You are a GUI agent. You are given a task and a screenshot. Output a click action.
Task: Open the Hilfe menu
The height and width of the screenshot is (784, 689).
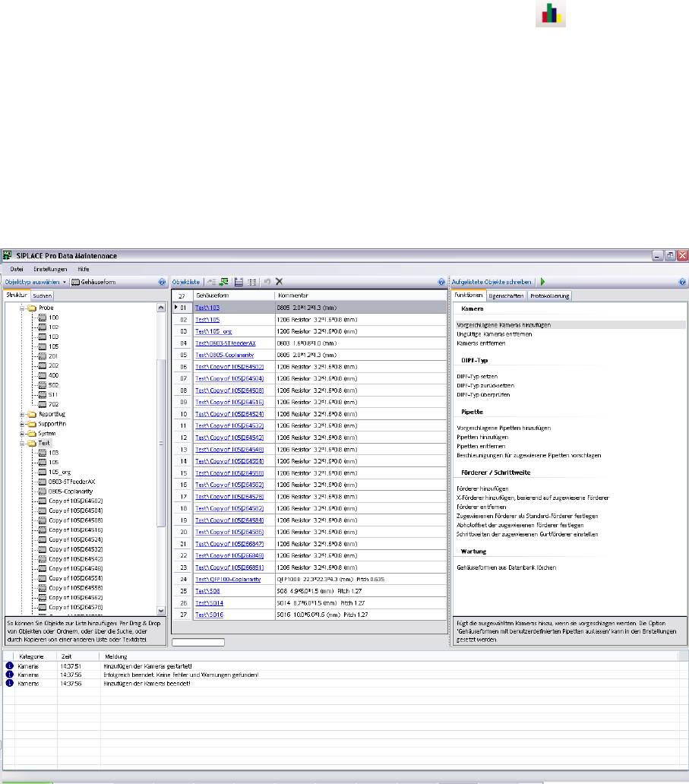click(x=84, y=269)
